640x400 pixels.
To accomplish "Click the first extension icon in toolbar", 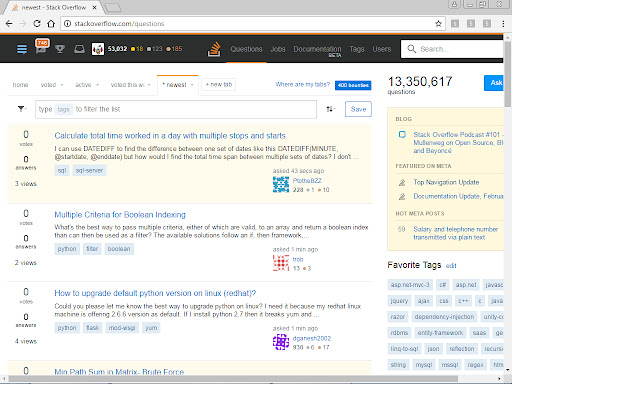I will tap(455, 24).
